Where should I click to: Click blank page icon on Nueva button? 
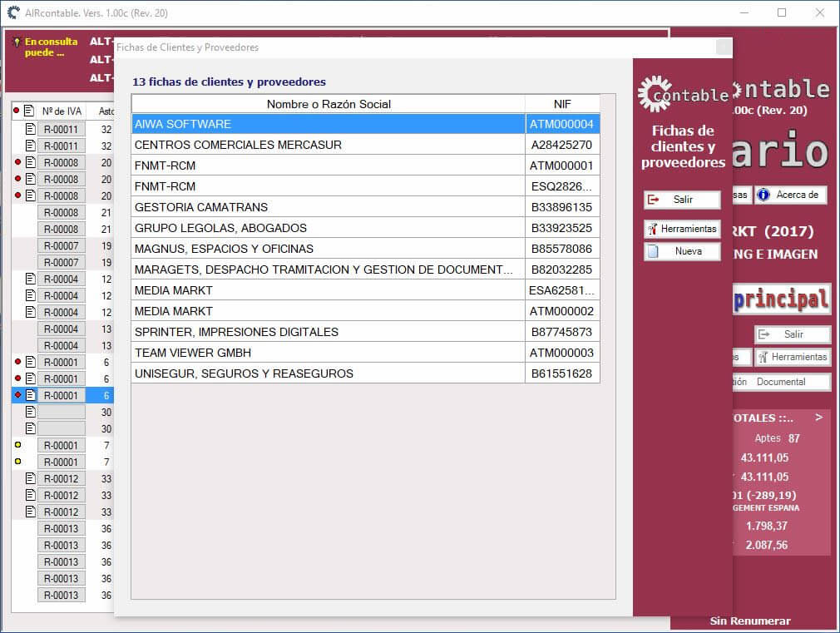(x=653, y=251)
